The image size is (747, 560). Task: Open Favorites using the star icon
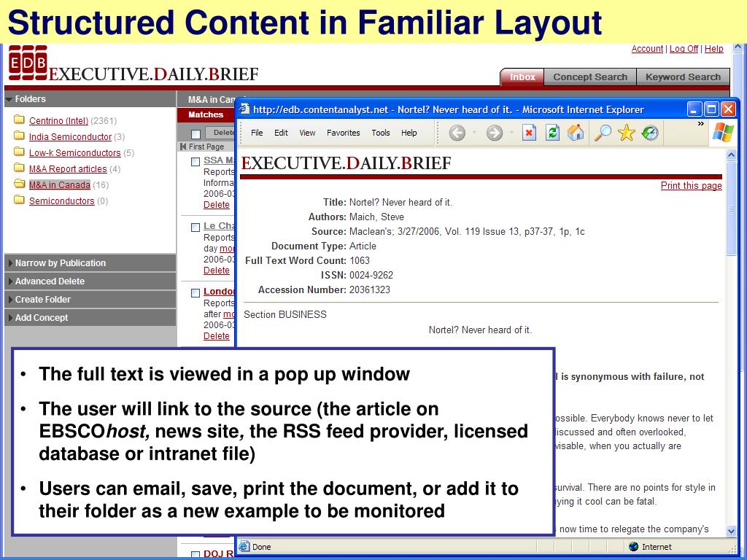(627, 133)
